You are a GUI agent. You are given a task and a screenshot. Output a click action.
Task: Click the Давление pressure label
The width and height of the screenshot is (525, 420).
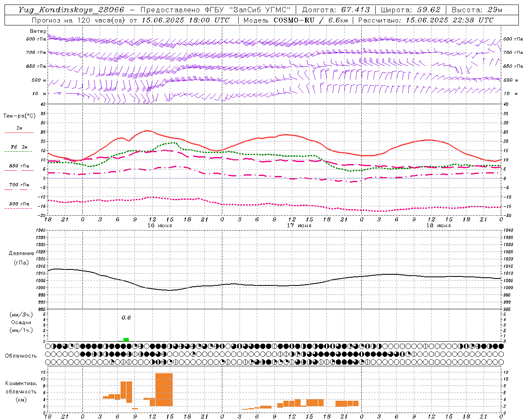21,253
